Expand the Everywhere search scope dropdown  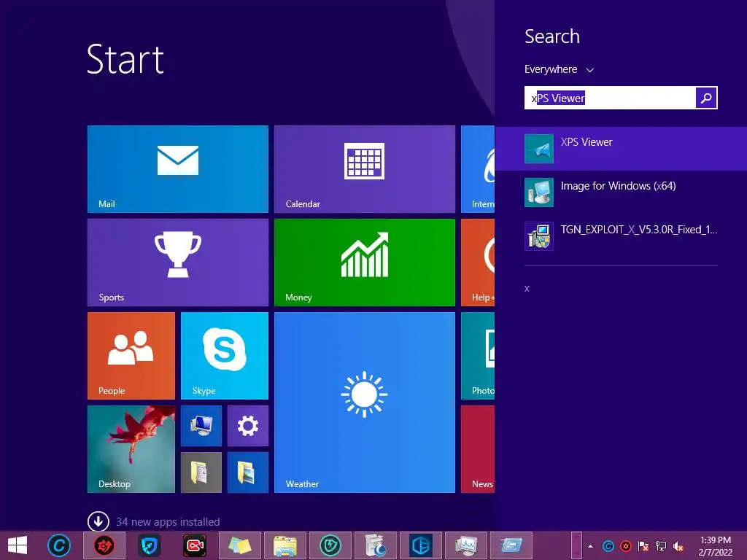(x=559, y=69)
